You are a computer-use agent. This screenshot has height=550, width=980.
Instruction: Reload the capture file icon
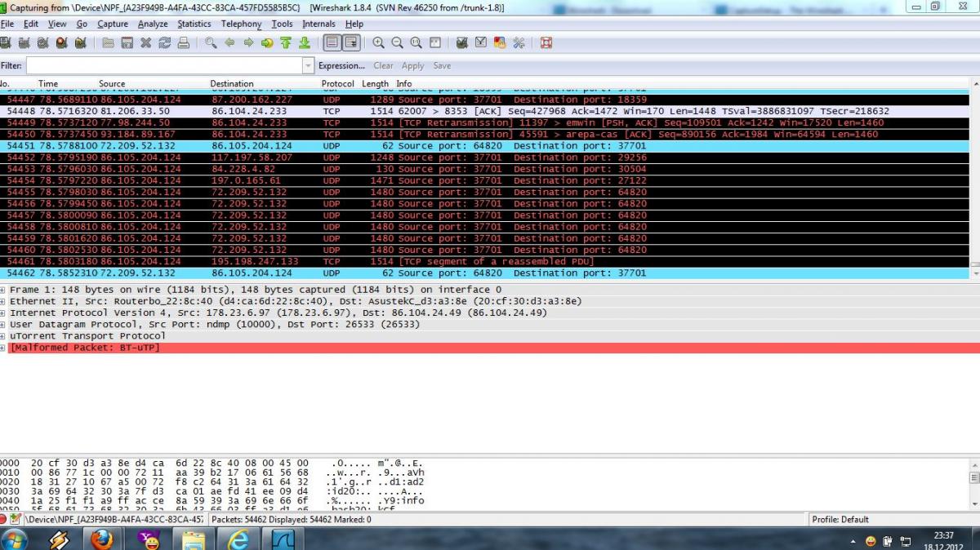tap(164, 42)
